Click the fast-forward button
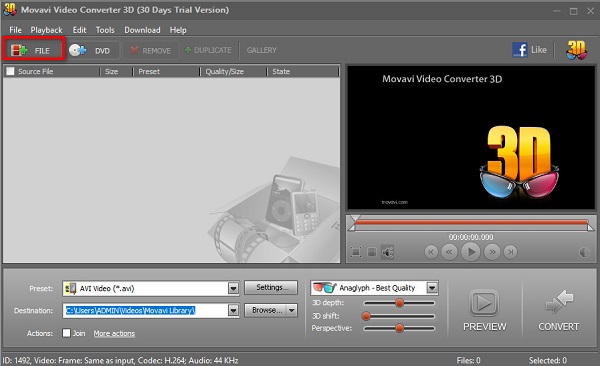600x366 pixels. tap(492, 252)
